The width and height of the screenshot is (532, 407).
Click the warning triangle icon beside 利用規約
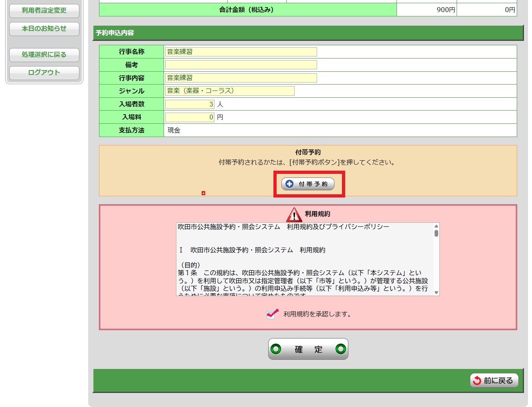pos(294,215)
